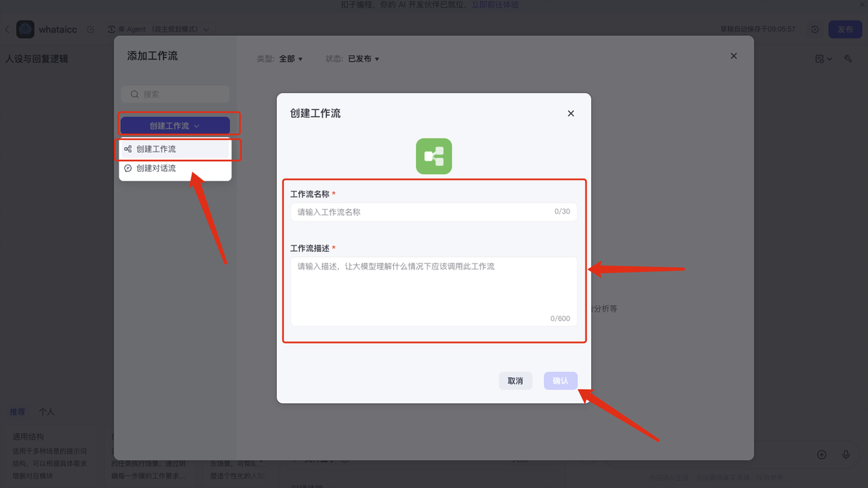Image resolution: width=868 pixels, height=488 pixels.
Task: Click the 取消 button
Action: [515, 380]
